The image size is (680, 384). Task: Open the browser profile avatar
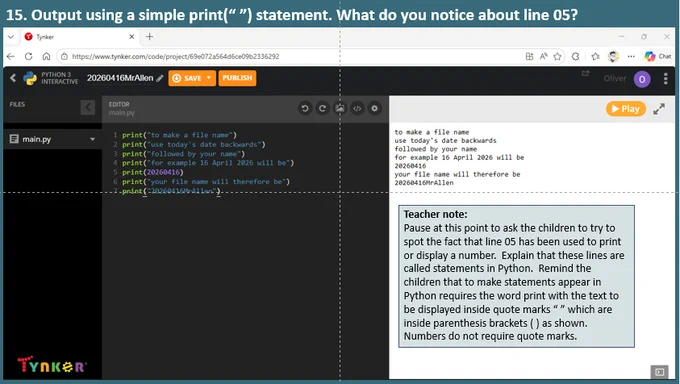tap(613, 56)
